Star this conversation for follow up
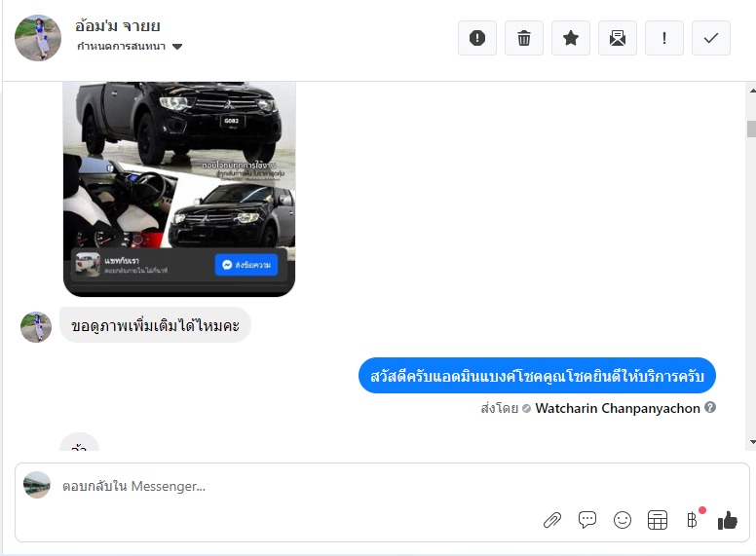 pyautogui.click(x=571, y=38)
